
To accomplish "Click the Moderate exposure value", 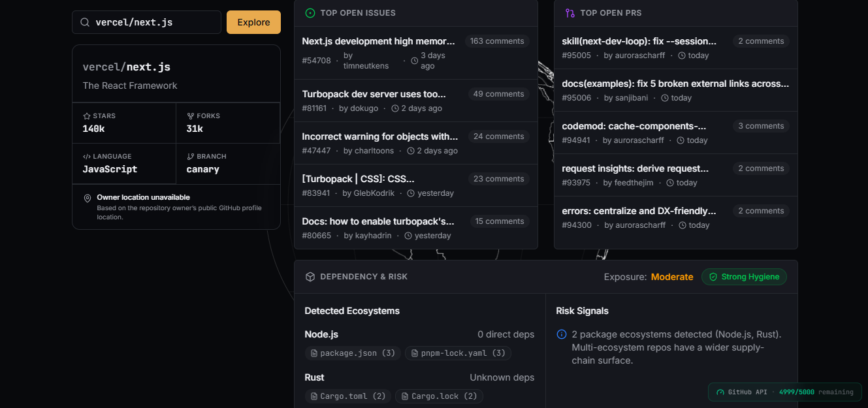I will [x=672, y=277].
